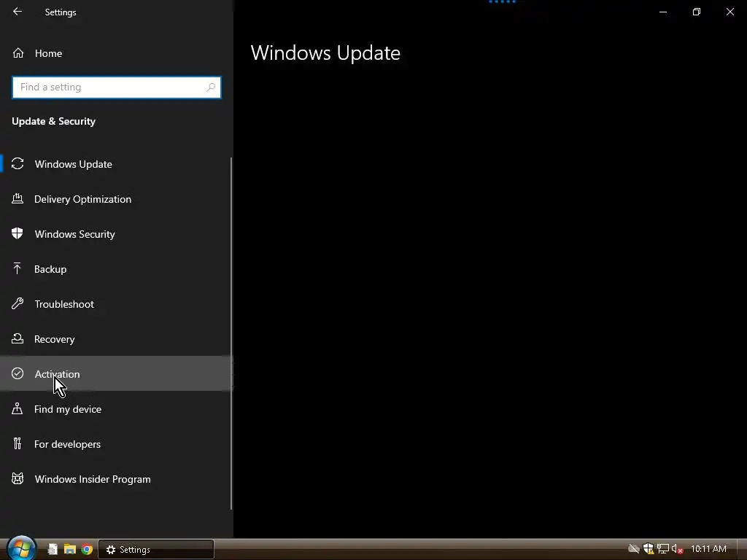The width and height of the screenshot is (747, 560).
Task: Open the 10:11 AM clock
Action: (708, 549)
